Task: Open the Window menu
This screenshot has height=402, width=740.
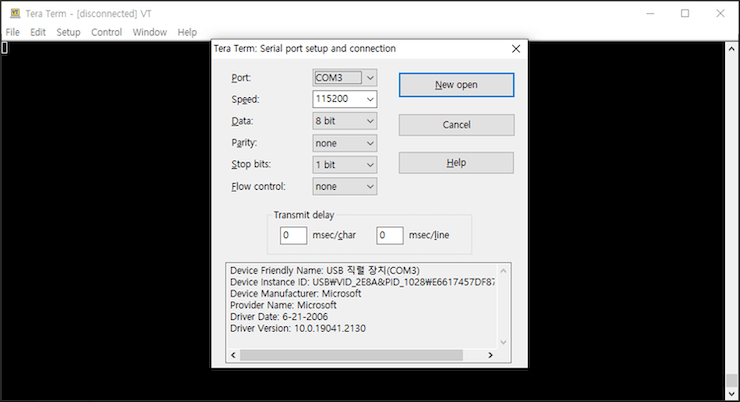Action: click(149, 32)
